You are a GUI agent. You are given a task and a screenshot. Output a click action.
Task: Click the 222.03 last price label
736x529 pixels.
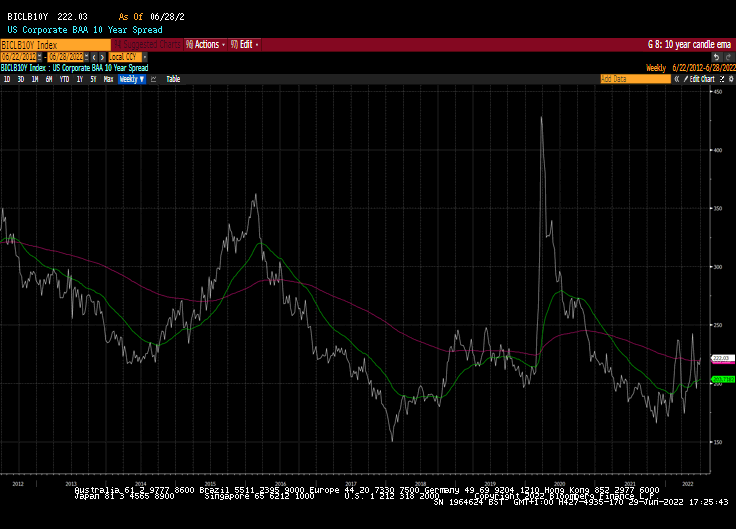(x=723, y=358)
